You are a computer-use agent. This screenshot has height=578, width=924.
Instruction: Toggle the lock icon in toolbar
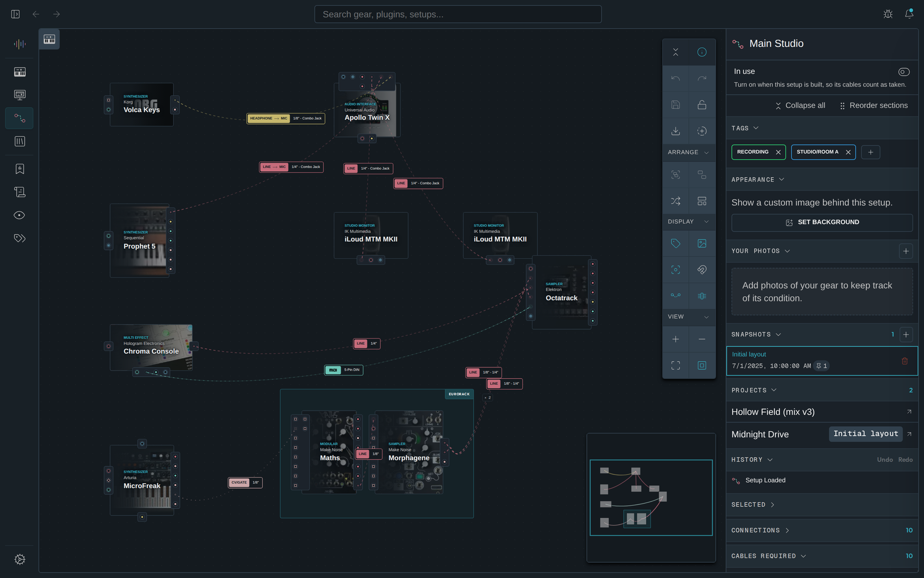coord(702,105)
